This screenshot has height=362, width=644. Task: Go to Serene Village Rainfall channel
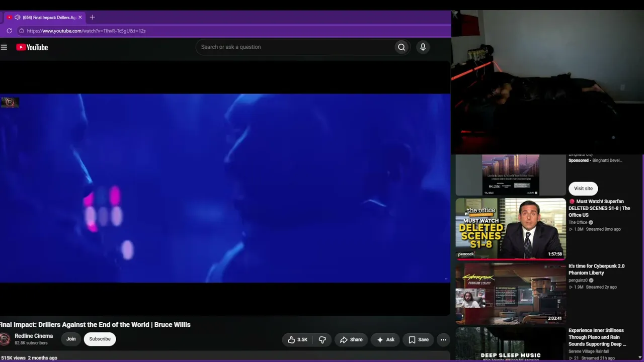coord(589,351)
